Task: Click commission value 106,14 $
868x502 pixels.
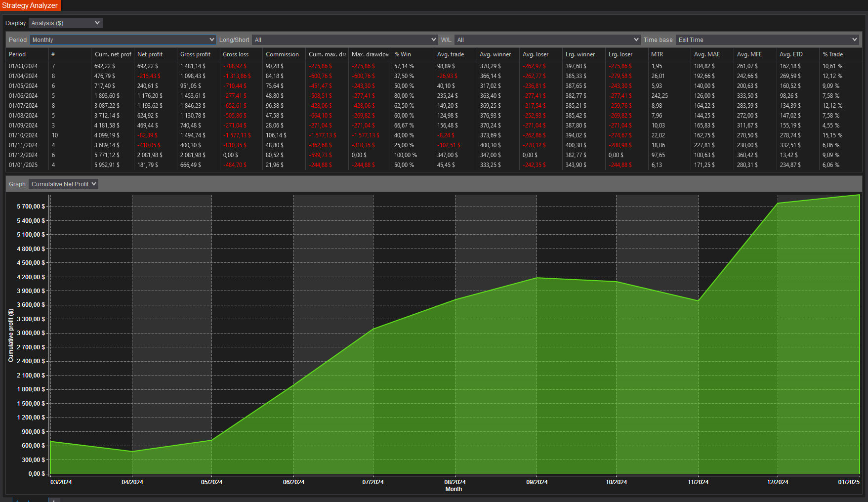Action: click(x=276, y=135)
